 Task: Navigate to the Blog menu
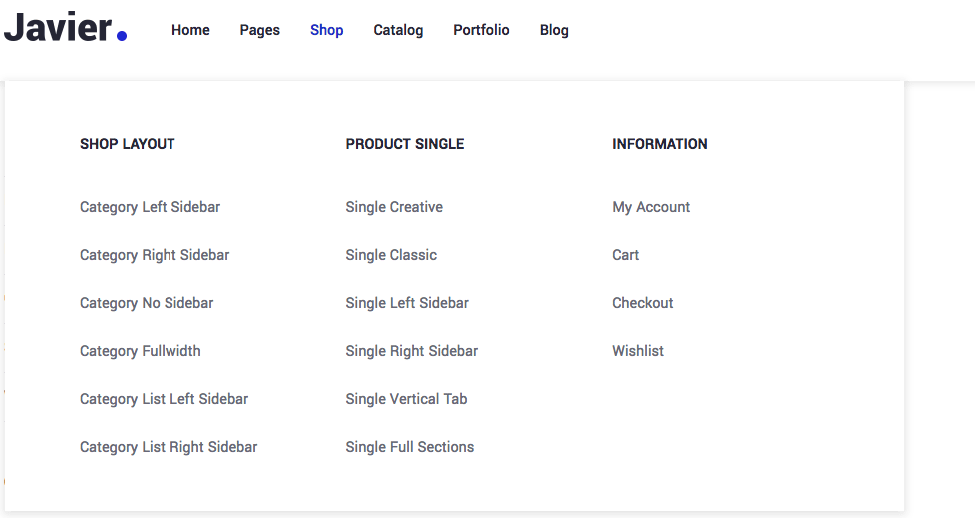click(x=554, y=30)
